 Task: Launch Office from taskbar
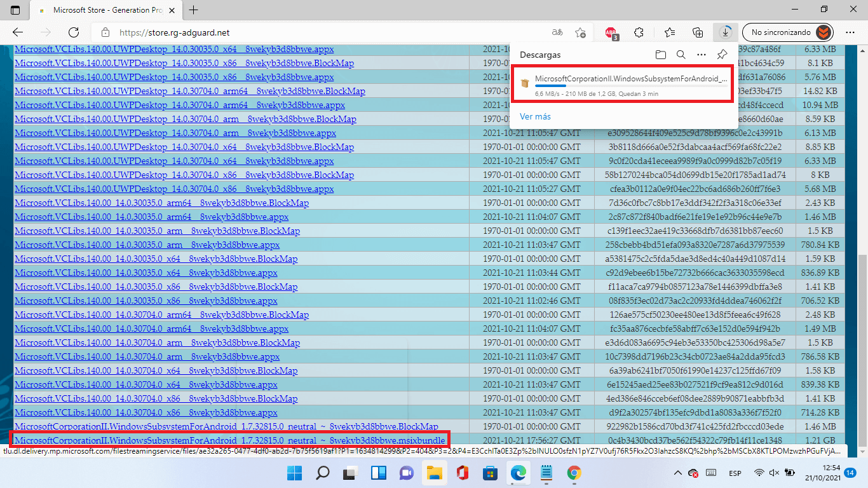pyautogui.click(x=462, y=473)
